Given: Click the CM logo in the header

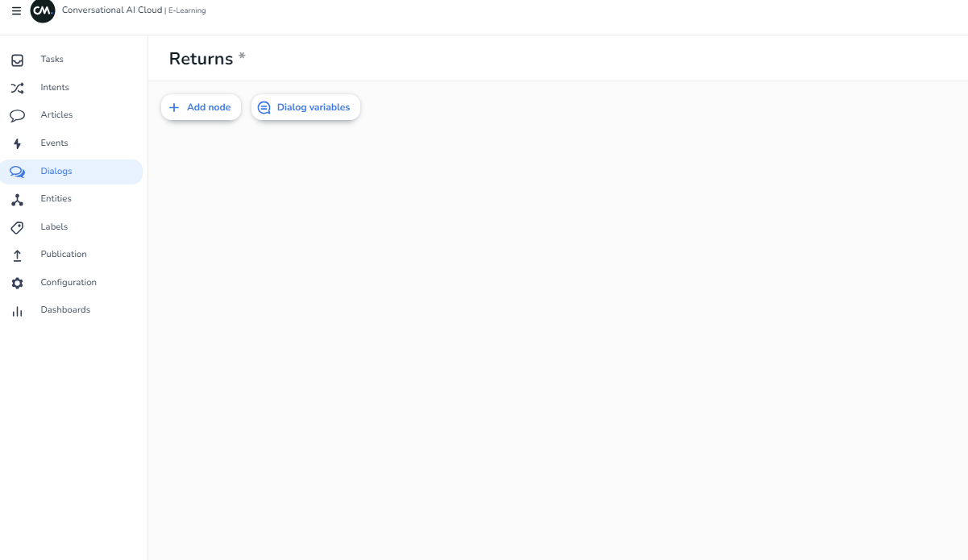Looking at the screenshot, I should pos(42,11).
